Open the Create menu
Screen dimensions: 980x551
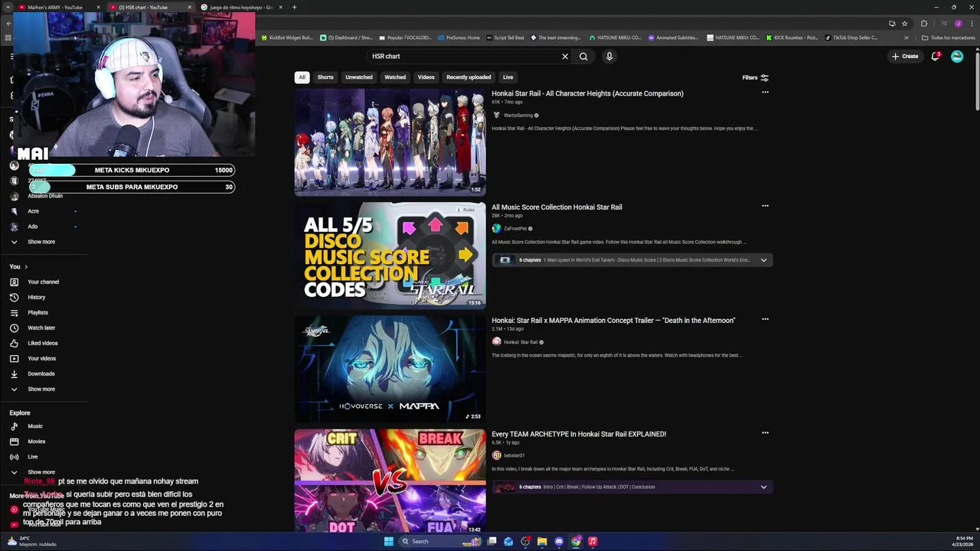tap(905, 56)
